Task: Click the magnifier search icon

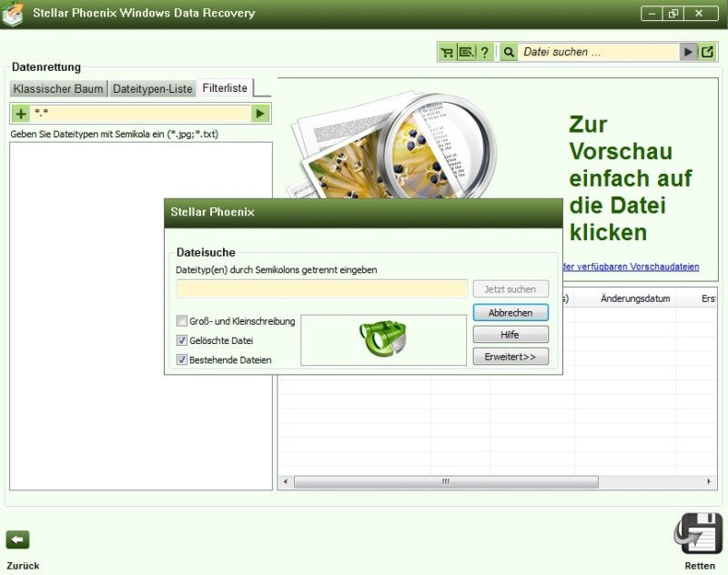Action: (509, 52)
